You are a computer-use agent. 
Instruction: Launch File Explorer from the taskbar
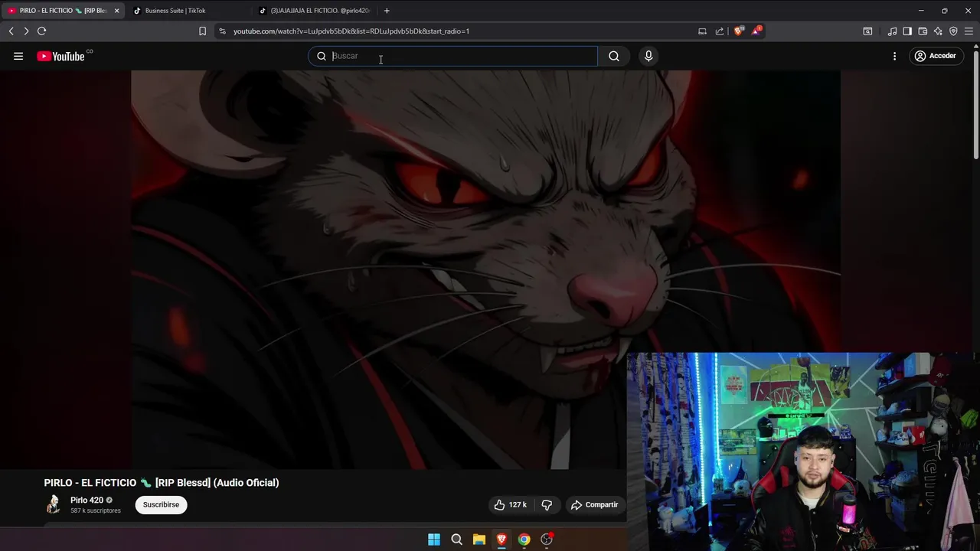[479, 540]
